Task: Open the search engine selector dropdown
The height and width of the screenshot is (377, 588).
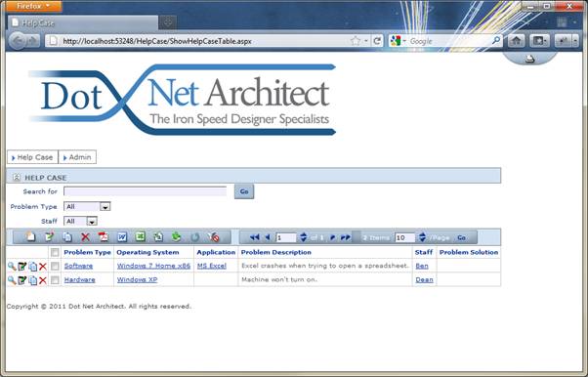Action: [x=398, y=40]
